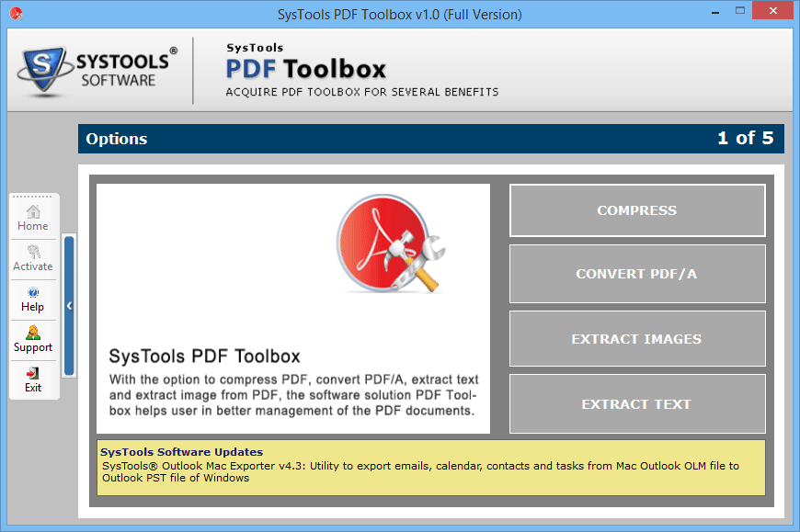
Task: Click the red app icon in the title bar
Action: click(14, 14)
